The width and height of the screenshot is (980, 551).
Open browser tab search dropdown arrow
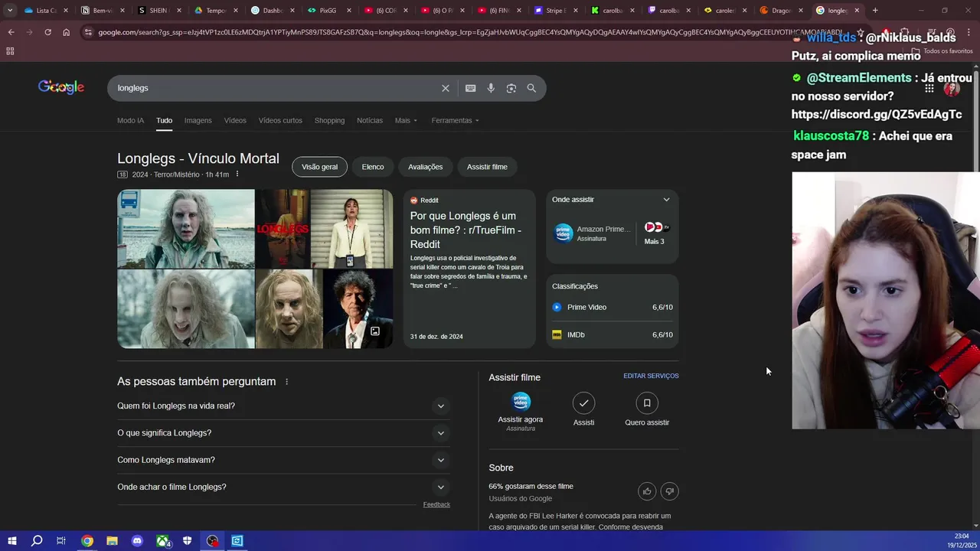click(x=10, y=11)
